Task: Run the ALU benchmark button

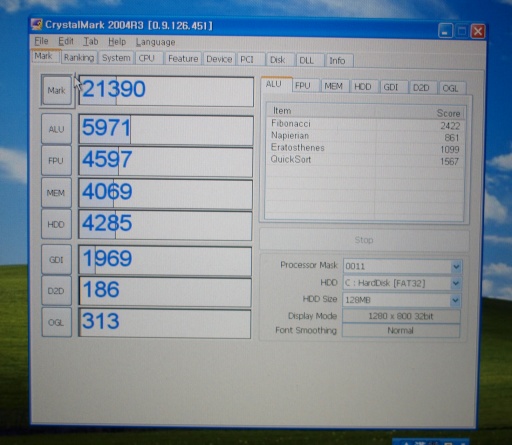Action: [x=56, y=129]
